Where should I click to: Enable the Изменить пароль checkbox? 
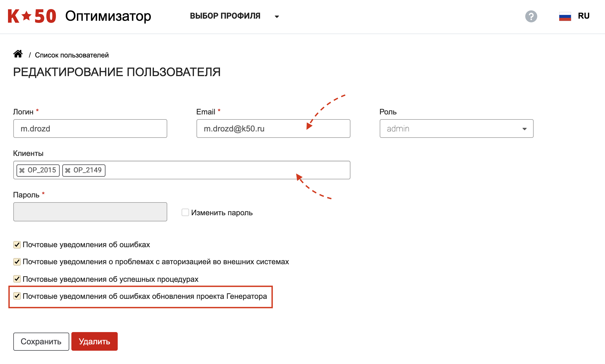pos(185,212)
